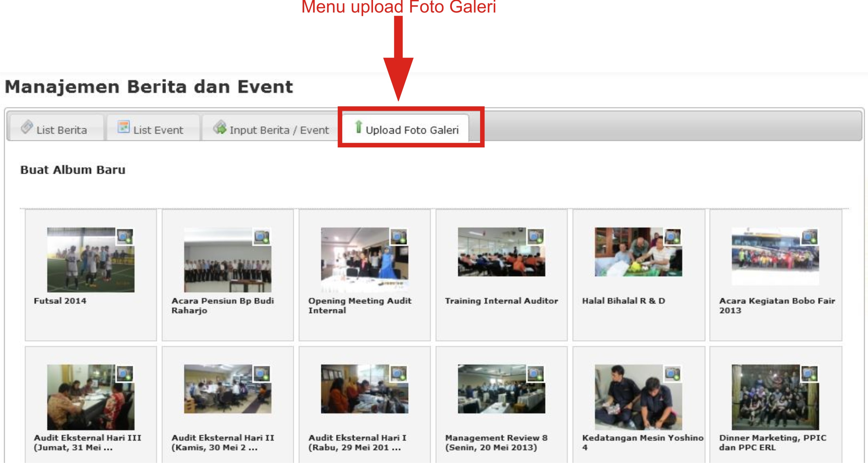The width and height of the screenshot is (868, 463).
Task: Click the Buat Album Baru link
Action: point(73,170)
